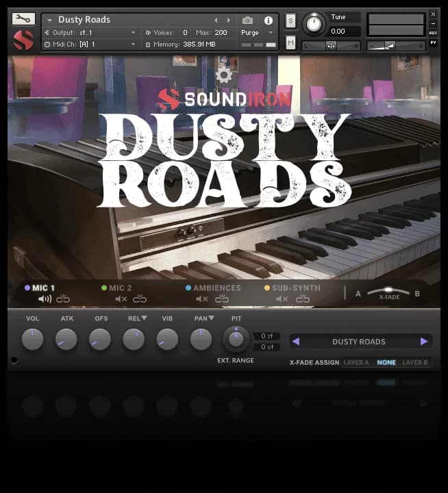Image resolution: width=448 pixels, height=493 pixels.
Task: Open PAN knob dropdown arrow
Action: point(211,318)
